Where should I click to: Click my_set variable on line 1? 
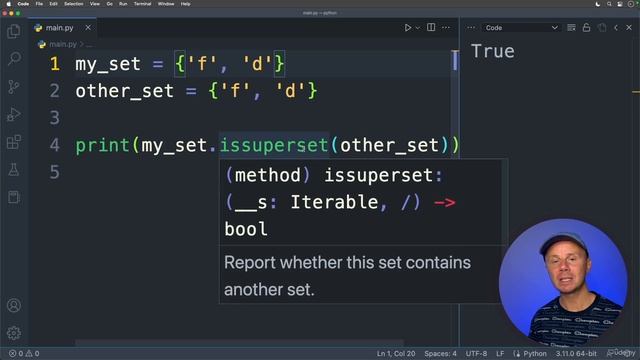pyautogui.click(x=108, y=64)
